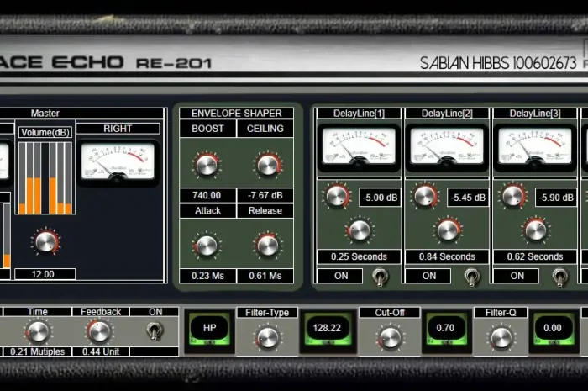
Task: Click the 128.22 cut-off value display
Action: pyautogui.click(x=327, y=330)
